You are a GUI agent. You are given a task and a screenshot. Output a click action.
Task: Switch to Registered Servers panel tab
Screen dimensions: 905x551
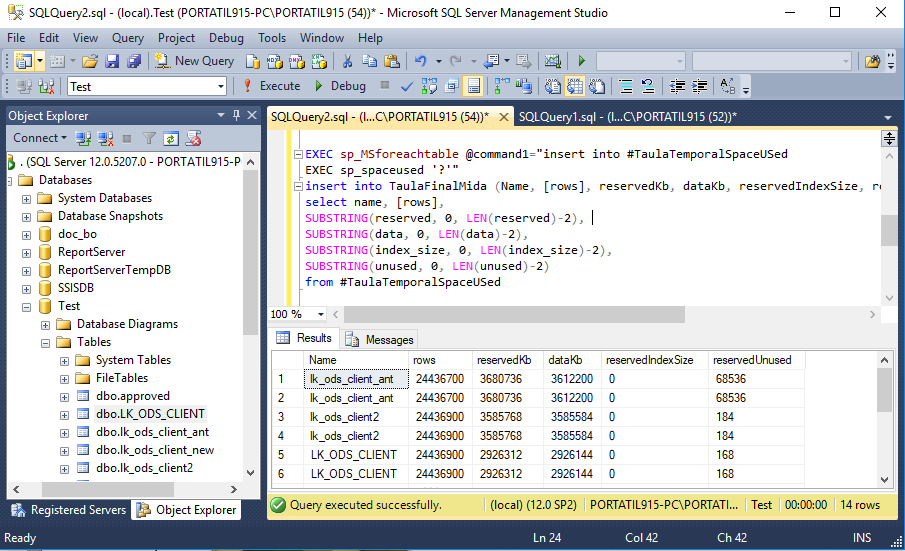(69, 510)
